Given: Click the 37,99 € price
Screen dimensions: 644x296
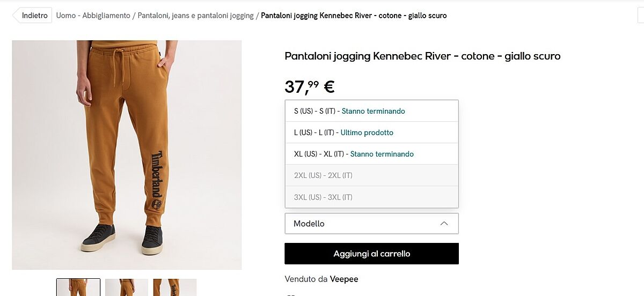Looking at the screenshot, I should coord(310,86).
